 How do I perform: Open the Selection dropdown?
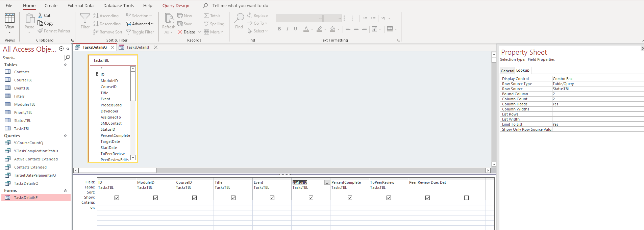[x=139, y=16]
